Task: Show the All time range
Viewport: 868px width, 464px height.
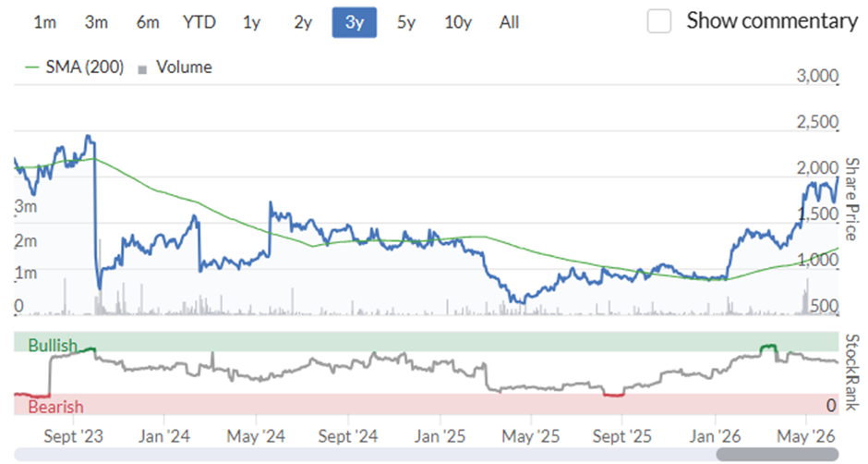Action: [x=510, y=23]
